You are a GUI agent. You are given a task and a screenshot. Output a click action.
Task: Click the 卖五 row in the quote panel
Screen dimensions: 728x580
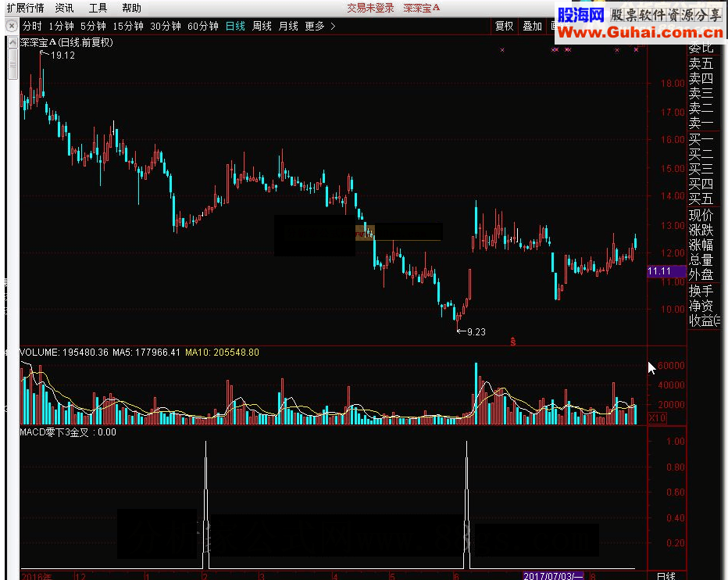tap(701, 63)
